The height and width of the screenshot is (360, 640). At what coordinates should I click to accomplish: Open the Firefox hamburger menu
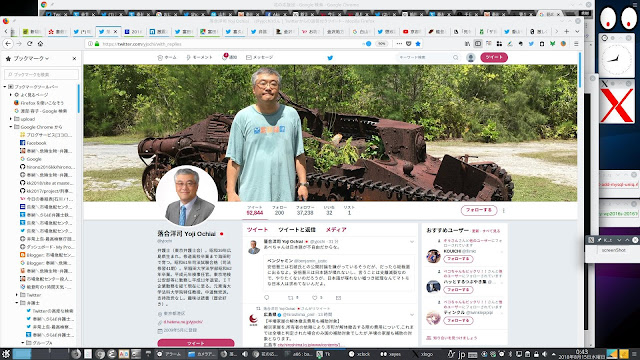(576, 44)
